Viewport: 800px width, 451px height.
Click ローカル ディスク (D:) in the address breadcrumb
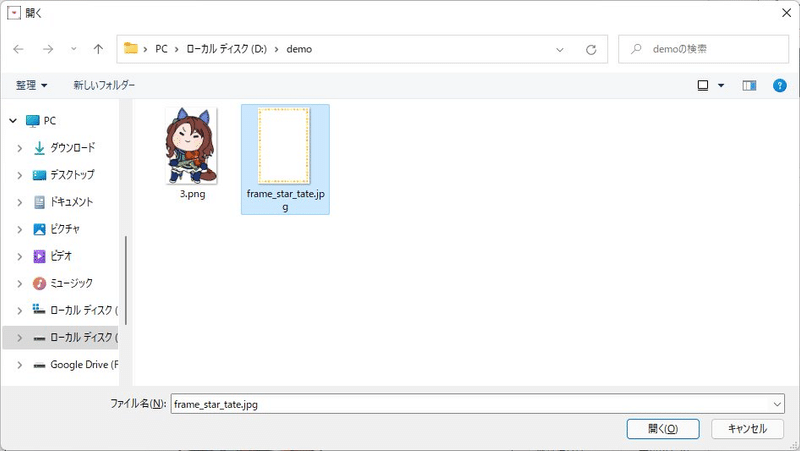pyautogui.click(x=227, y=49)
